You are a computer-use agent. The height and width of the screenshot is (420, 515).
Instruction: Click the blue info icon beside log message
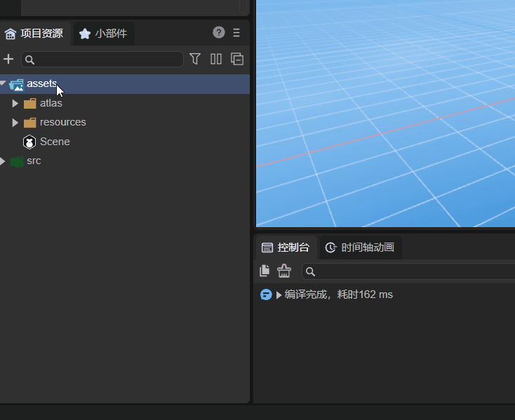pyautogui.click(x=266, y=294)
